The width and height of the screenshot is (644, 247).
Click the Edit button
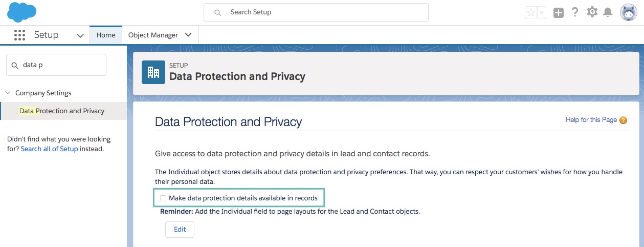(x=180, y=229)
